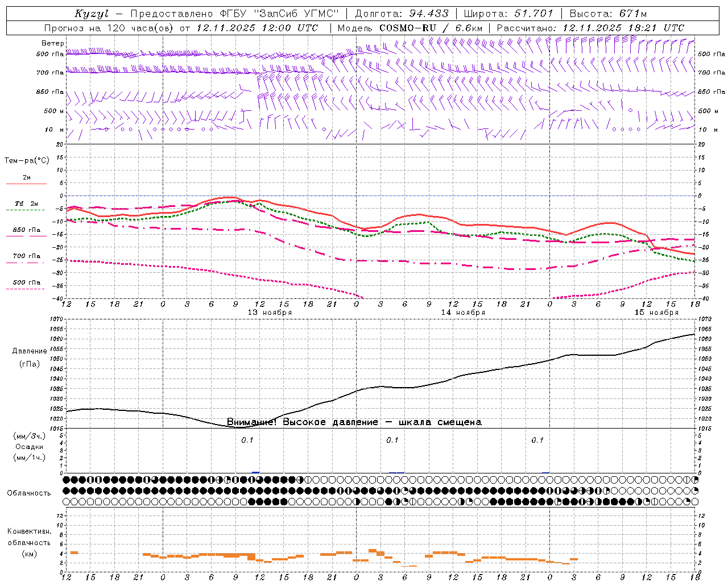The height and width of the screenshot is (582, 728).
Task: Click the "Осадки" precipitation label
Action: tap(30, 447)
